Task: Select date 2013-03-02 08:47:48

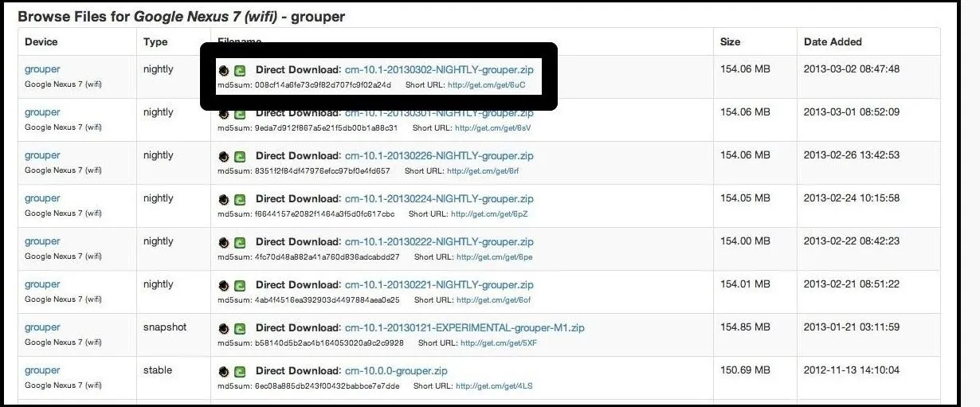Action: (852, 69)
